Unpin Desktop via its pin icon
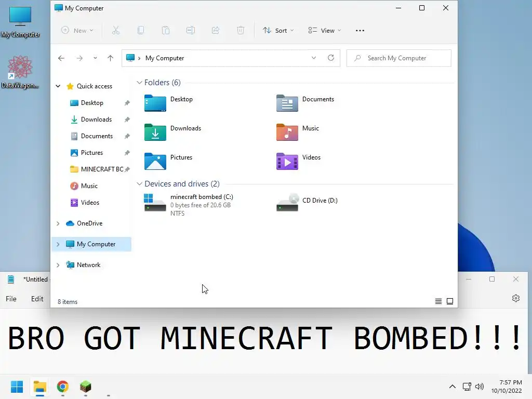532x399 pixels. 127,103
